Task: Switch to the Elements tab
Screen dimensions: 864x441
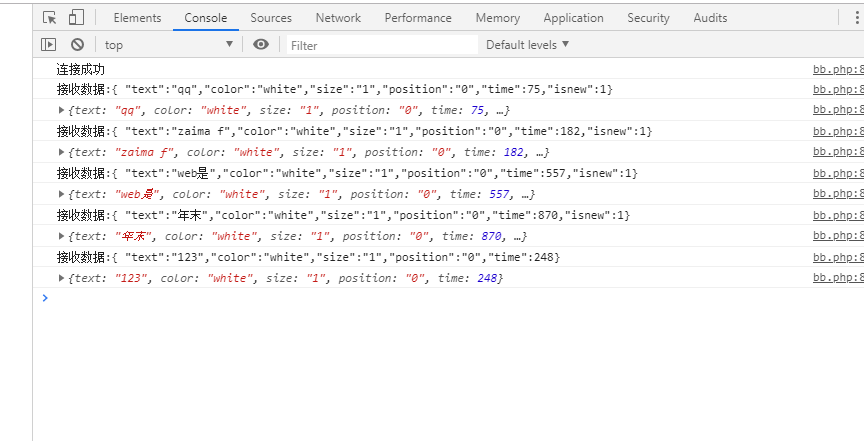Action: (x=137, y=18)
